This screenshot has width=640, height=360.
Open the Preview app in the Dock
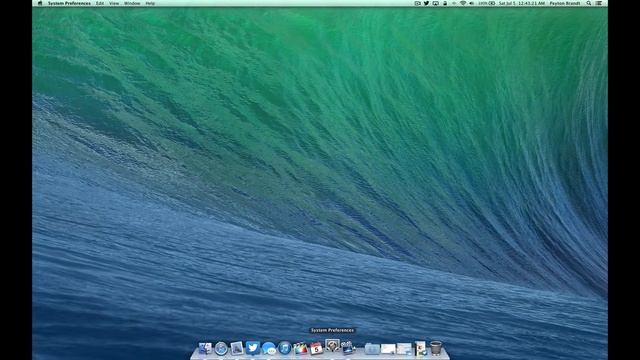237,348
